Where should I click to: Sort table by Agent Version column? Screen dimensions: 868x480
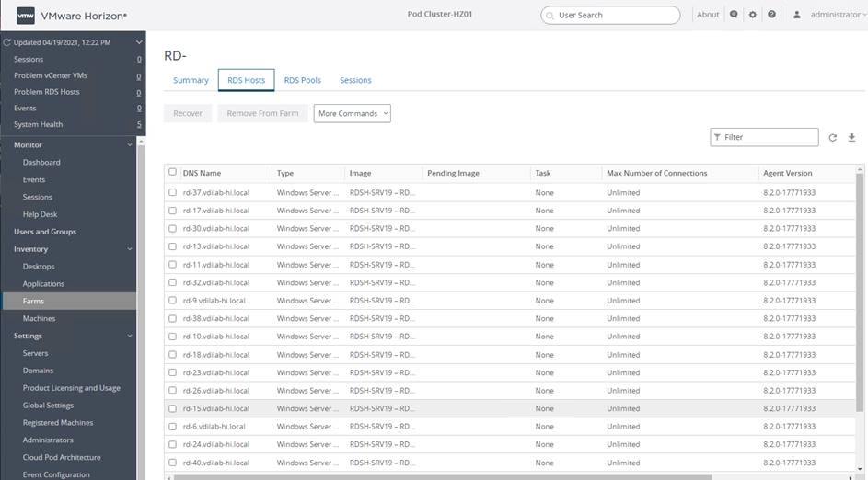point(787,173)
